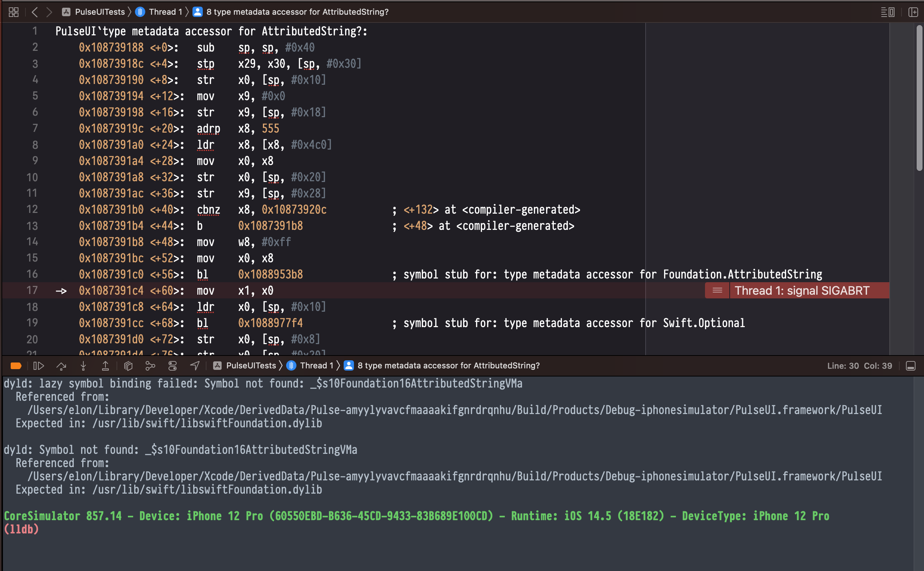Open the Debug Memory Graph tool
The width and height of the screenshot is (924, 571).
pyautogui.click(x=150, y=365)
